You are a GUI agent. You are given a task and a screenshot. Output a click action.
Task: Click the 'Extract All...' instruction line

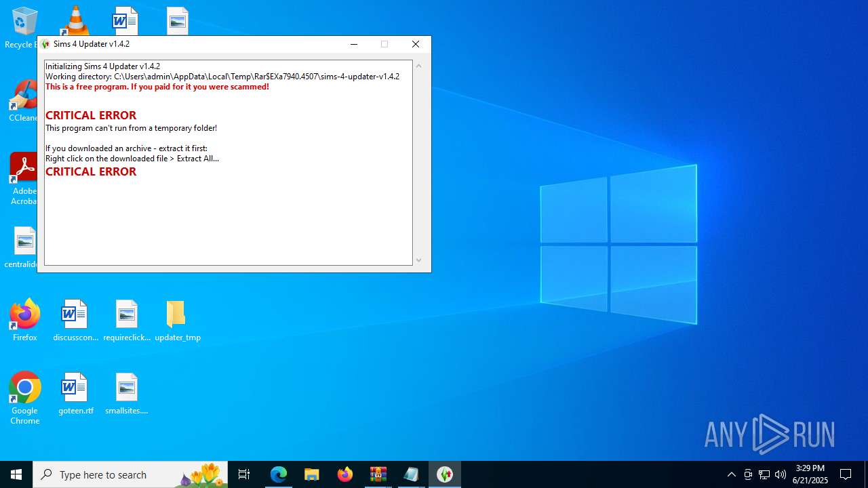tap(132, 159)
